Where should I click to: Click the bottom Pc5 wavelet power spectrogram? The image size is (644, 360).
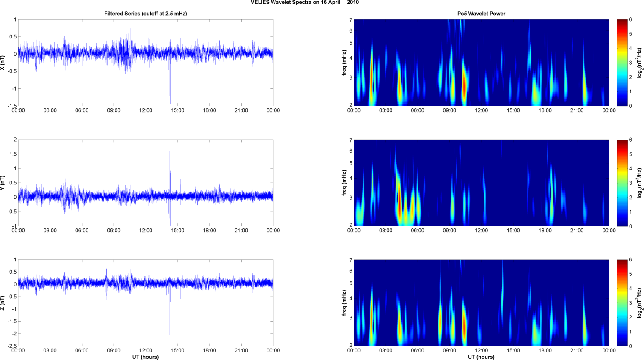(481, 303)
